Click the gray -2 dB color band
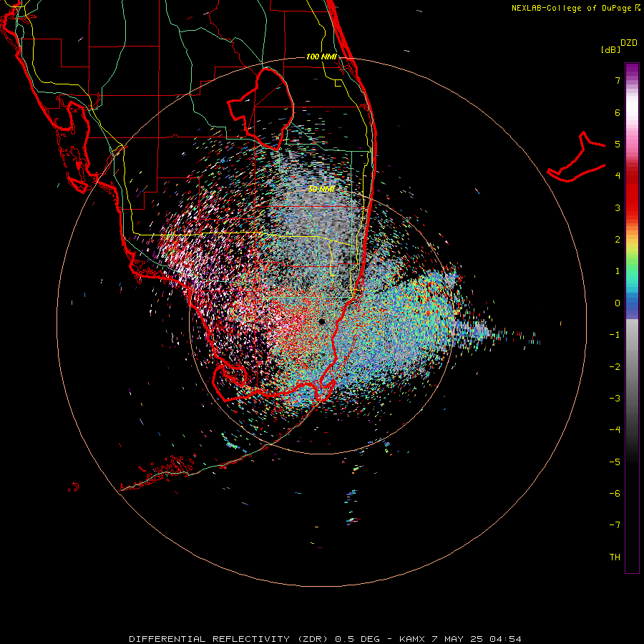Viewport: 644px width, 644px height. [x=632, y=367]
